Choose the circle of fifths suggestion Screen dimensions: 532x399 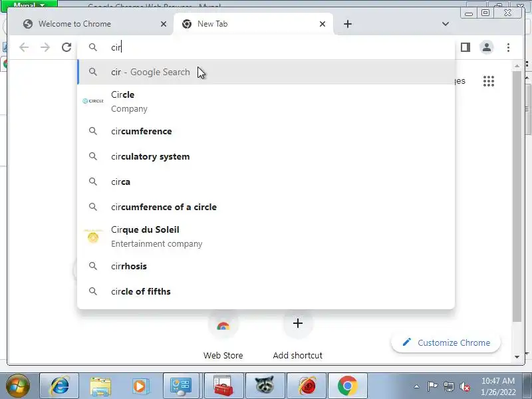coord(267,291)
